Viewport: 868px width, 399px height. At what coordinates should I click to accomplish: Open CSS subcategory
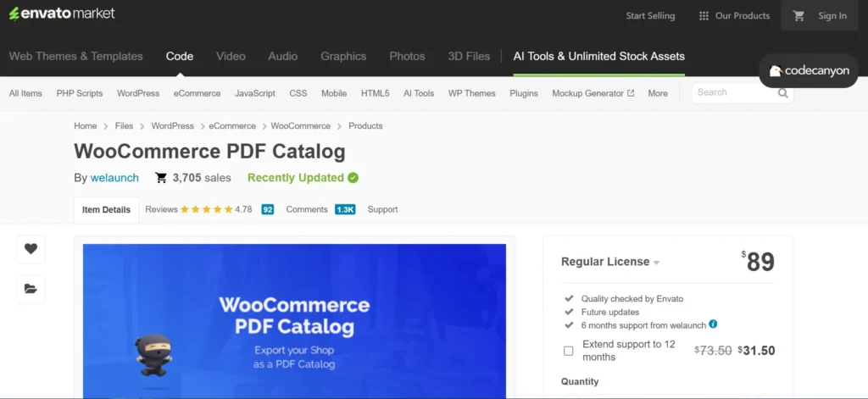pos(298,93)
